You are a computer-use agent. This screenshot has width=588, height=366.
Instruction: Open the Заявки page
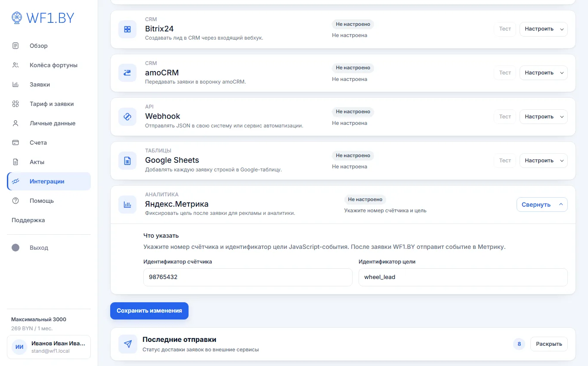click(49, 84)
